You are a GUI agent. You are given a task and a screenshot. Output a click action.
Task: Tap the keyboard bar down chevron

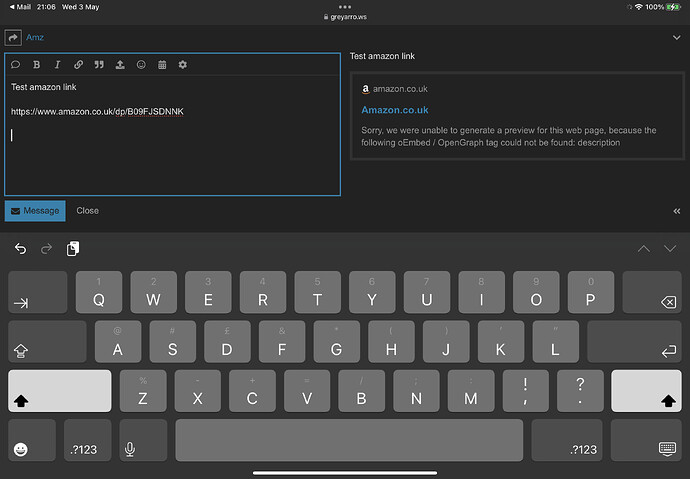tap(670, 249)
